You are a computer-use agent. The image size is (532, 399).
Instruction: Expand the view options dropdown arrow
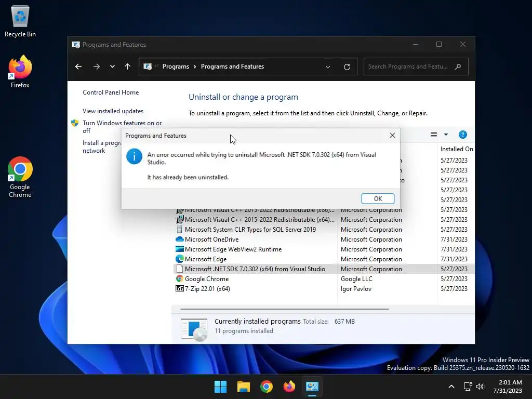pyautogui.click(x=446, y=135)
